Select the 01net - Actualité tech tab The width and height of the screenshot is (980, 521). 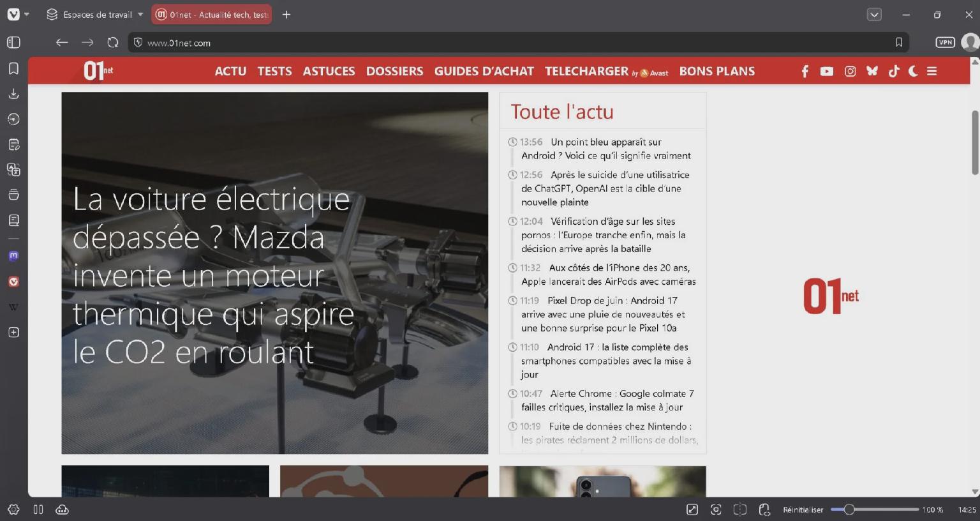[x=212, y=14]
